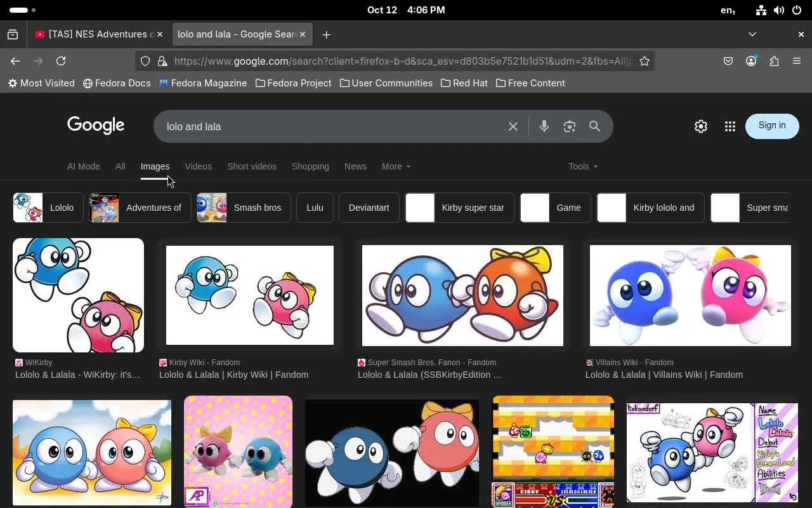Open the network status icon in the top bar
The height and width of the screenshot is (508, 812).
[x=761, y=10]
